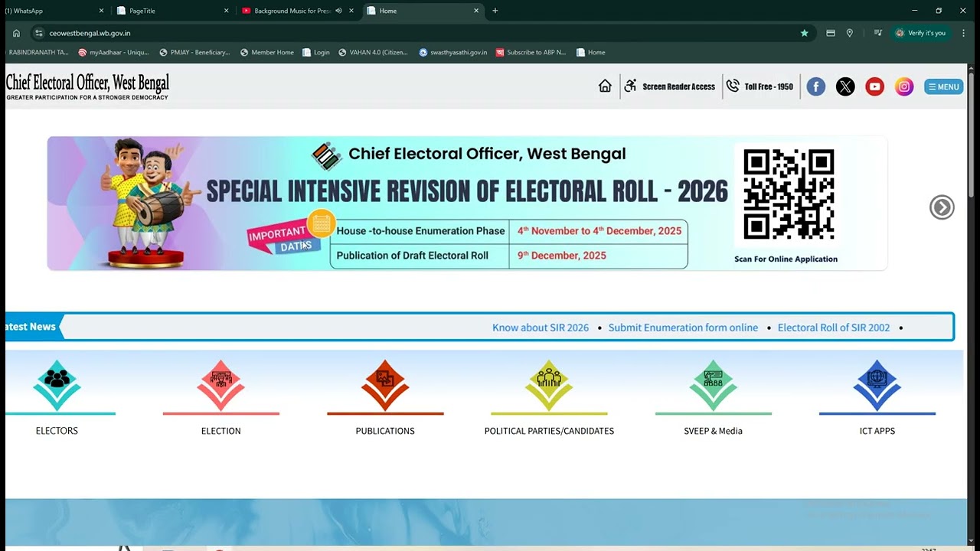980x551 pixels.
Task: Click the Latest News label
Action: point(31,327)
